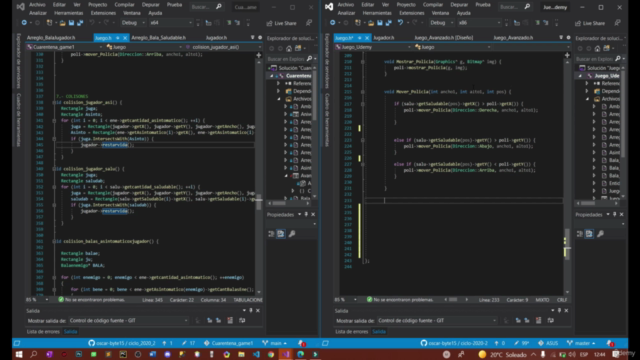Open Proyecto menu in right Visual Studio window
The image size is (640, 360).
tap(406, 5)
